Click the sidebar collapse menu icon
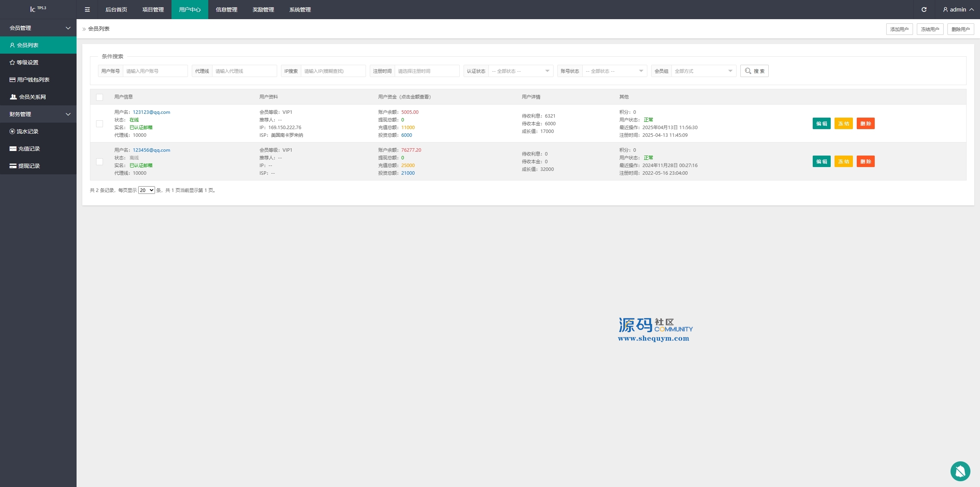 click(87, 10)
